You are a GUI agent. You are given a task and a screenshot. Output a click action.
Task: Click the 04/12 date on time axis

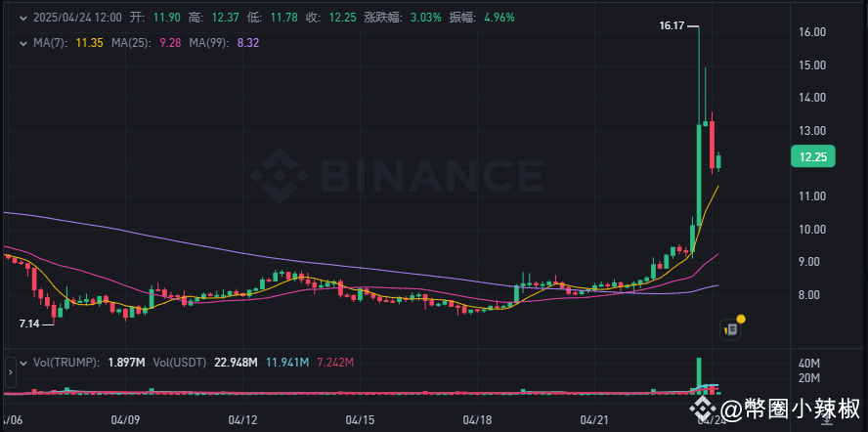click(240, 419)
